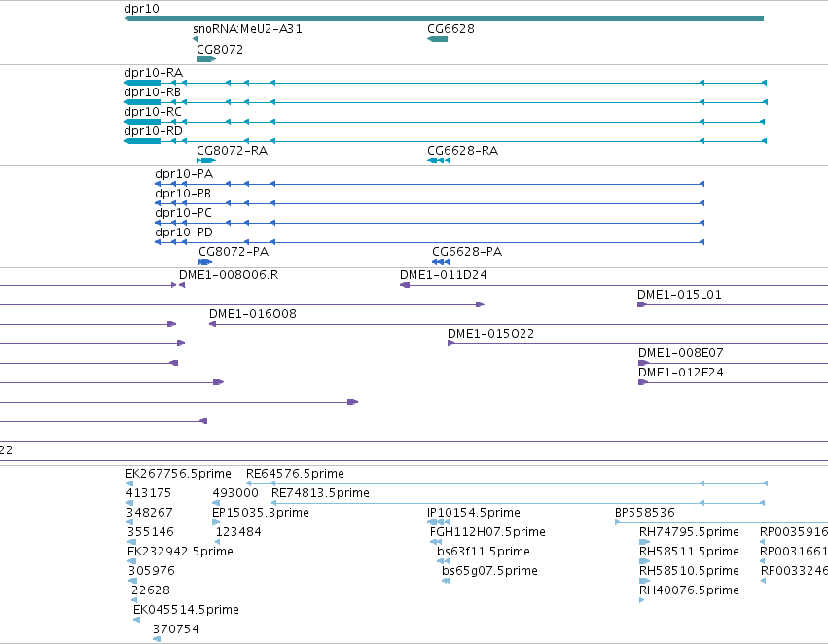Click the dpr10-RC transcript label
The height and width of the screenshot is (644, 828).
click(x=153, y=111)
